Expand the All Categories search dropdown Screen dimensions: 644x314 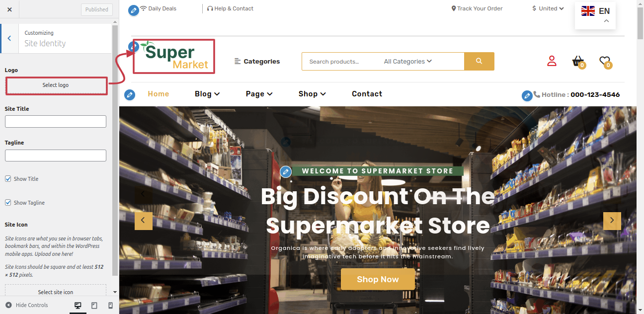tap(408, 61)
